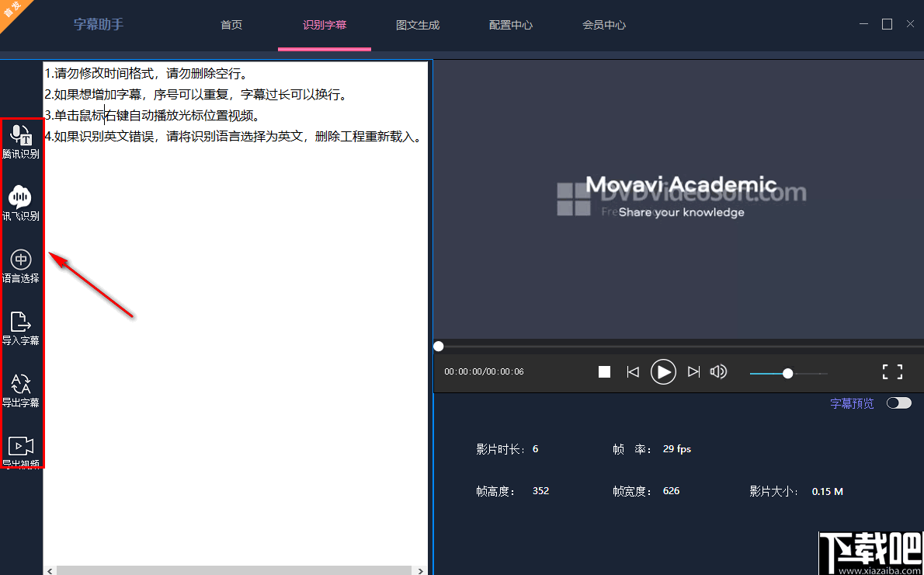Mute the video with the speaker icon

tap(718, 371)
